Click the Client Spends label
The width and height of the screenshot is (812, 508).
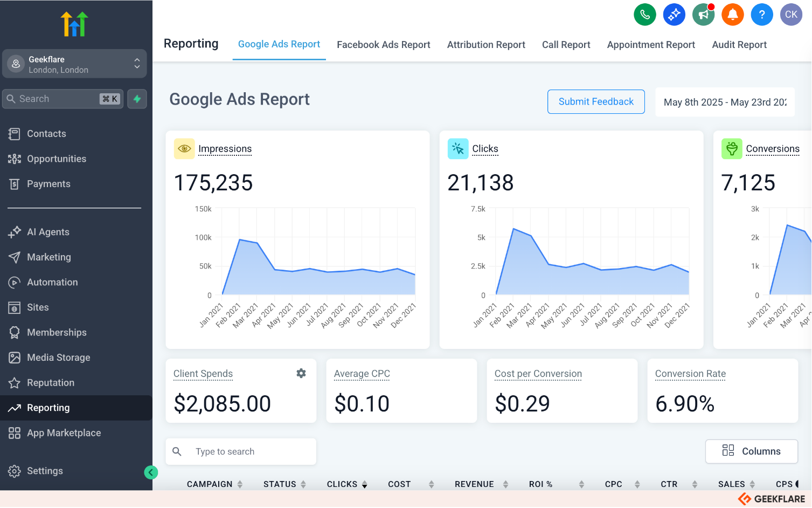[x=203, y=374]
